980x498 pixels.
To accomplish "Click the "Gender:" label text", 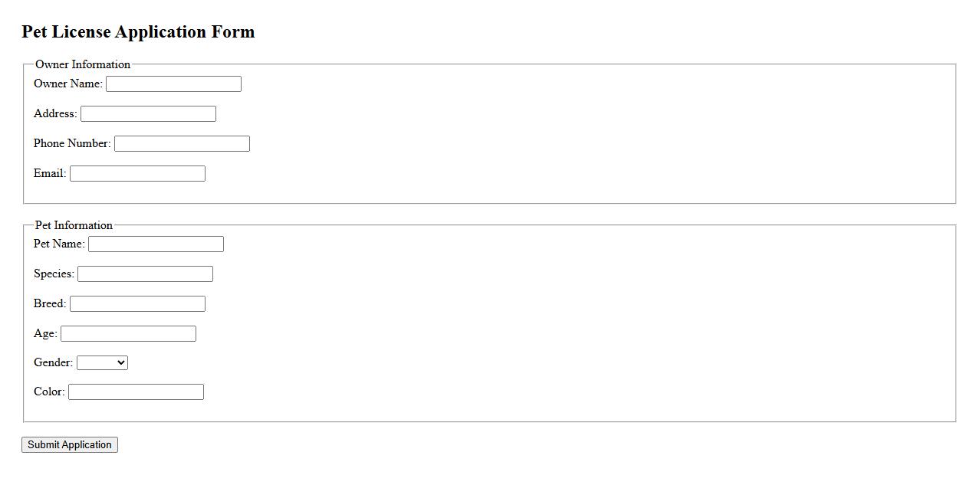I will click(53, 362).
